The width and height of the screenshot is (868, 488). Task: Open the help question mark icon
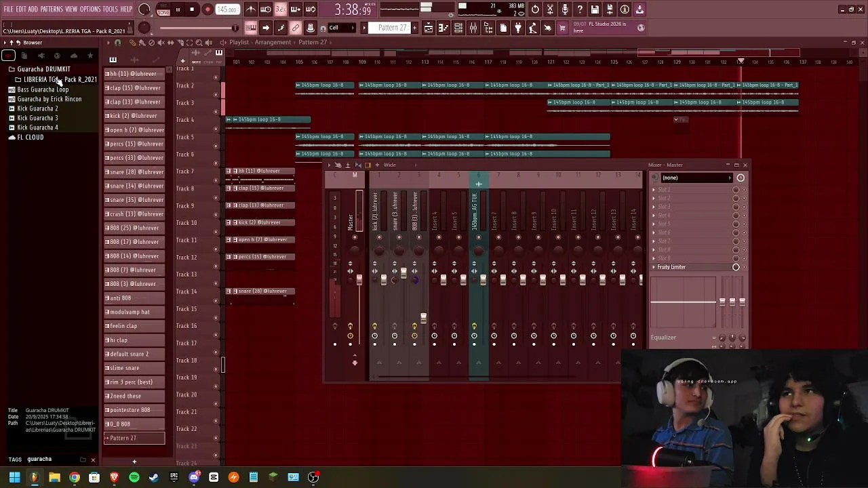580,9
